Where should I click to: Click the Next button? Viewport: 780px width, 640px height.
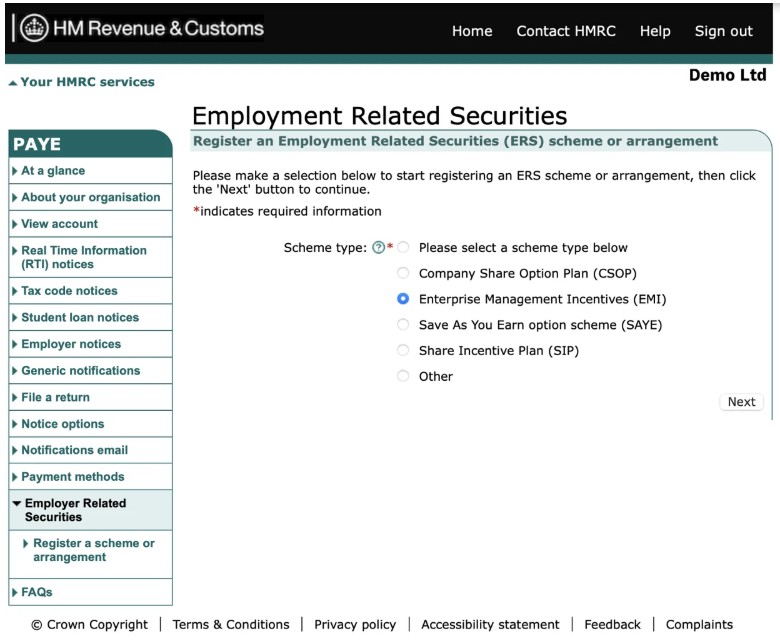[x=741, y=402]
